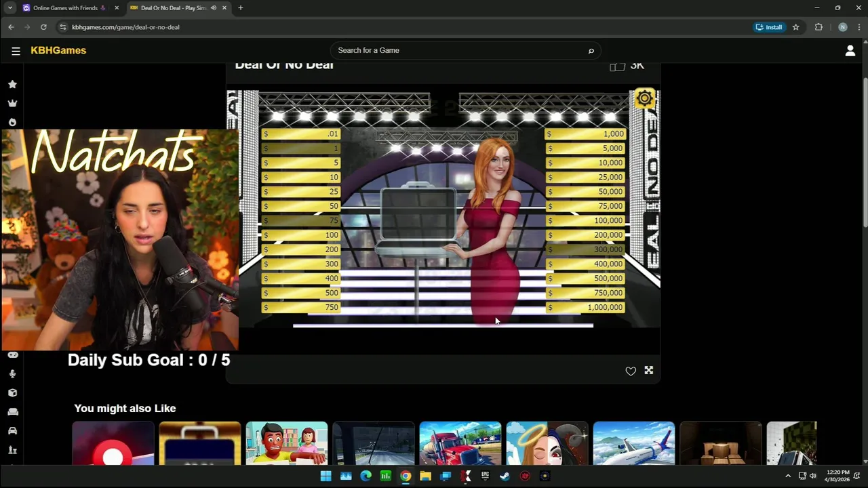Open the airplane game thumbnail
Image resolution: width=868 pixels, height=488 pixels.
pos(634,443)
